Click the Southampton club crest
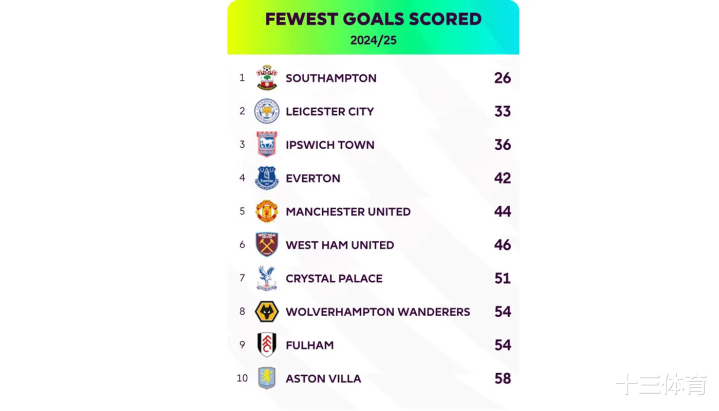The width and height of the screenshot is (719, 411). coord(266,78)
